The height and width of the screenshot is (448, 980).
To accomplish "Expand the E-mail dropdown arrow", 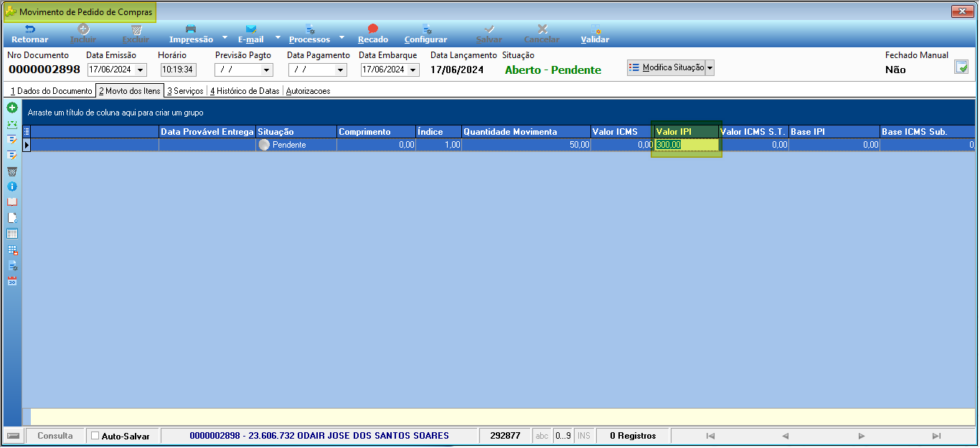I will click(277, 36).
